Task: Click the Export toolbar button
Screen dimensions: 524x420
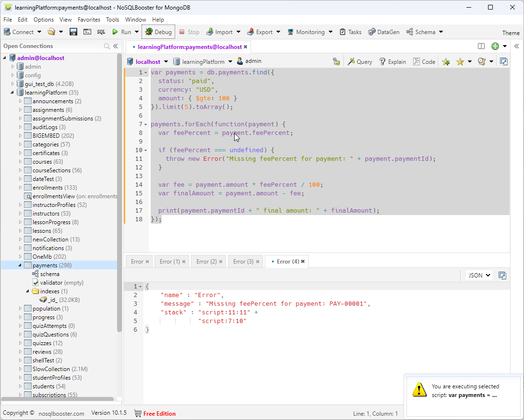Action: click(260, 32)
